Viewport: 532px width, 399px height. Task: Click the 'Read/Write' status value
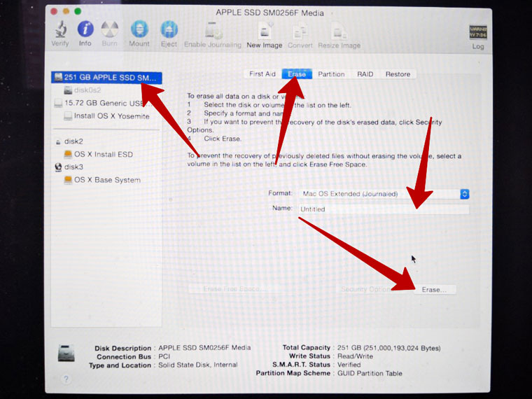355,356
